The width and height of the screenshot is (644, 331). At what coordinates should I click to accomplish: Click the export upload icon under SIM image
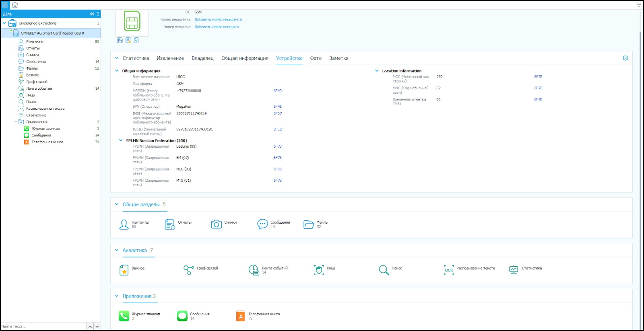[x=136, y=40]
